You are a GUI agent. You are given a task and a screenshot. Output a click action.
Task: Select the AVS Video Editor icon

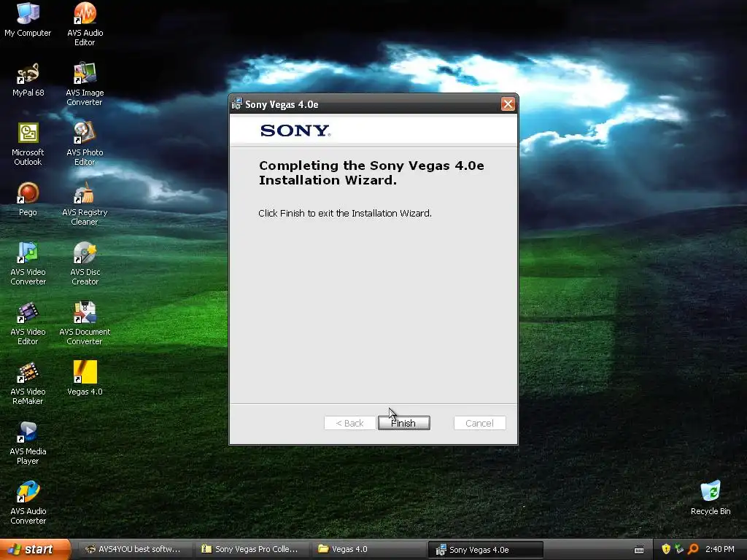[28, 323]
